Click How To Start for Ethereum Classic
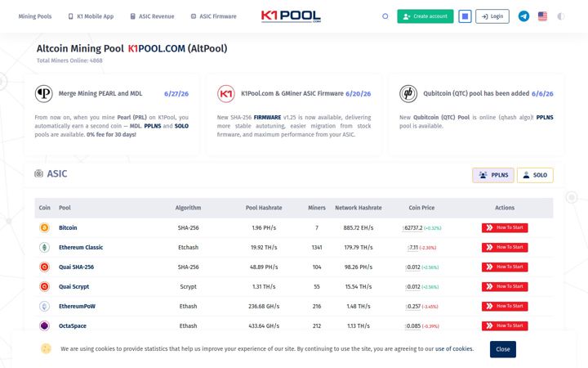The height and width of the screenshot is (368, 588). (505, 247)
